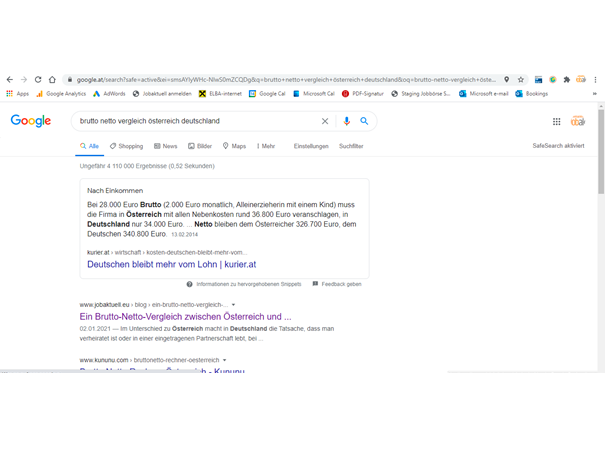Start voice search with the microphone
This screenshot has height=454, width=605.
346,121
